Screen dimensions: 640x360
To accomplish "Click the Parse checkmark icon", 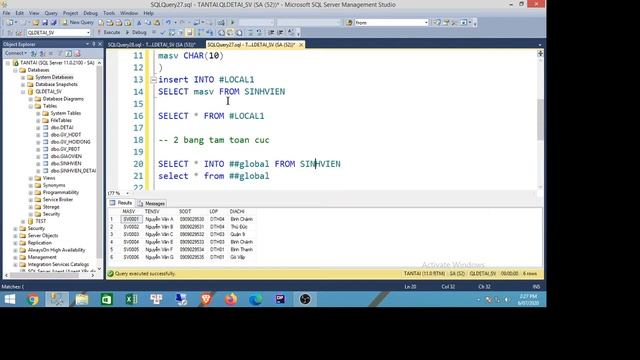I will tap(163, 32).
